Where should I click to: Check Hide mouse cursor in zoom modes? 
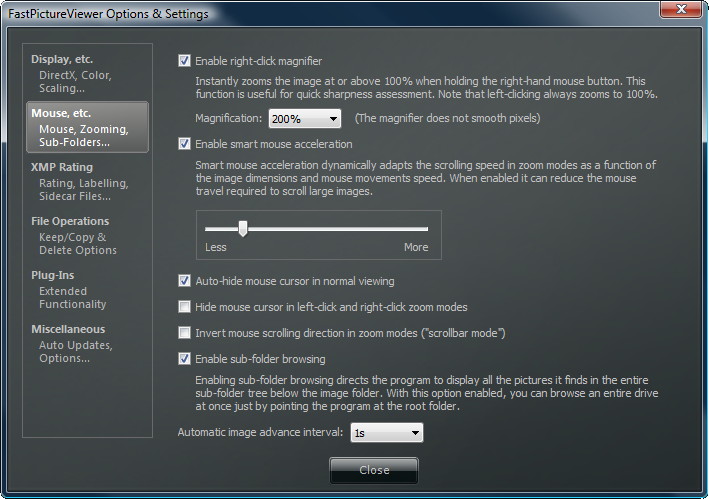(184, 307)
